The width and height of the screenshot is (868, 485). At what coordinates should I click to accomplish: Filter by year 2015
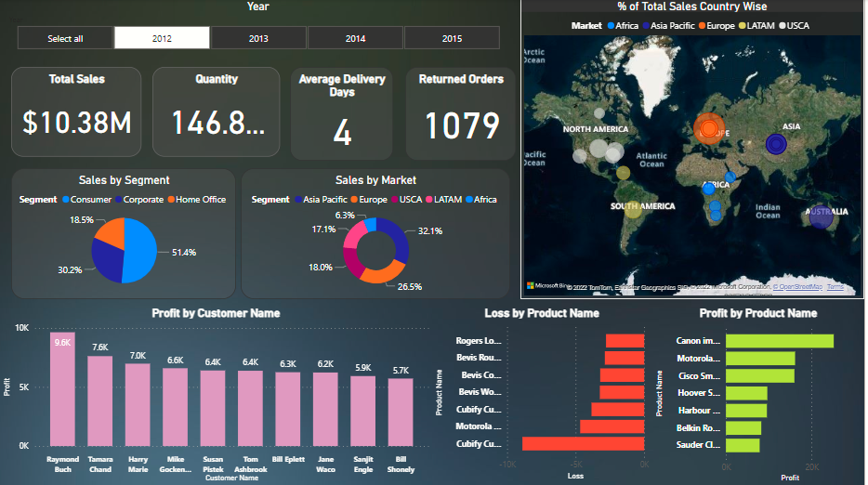[x=452, y=38]
